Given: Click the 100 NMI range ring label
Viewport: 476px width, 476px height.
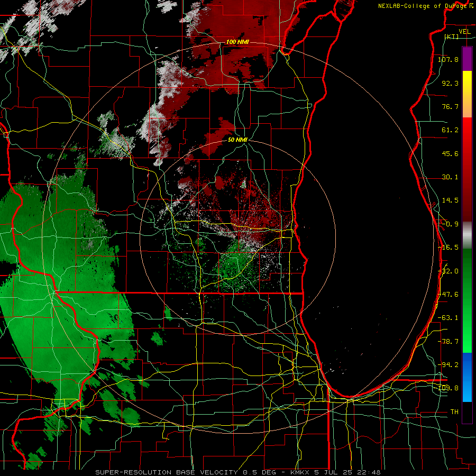Looking at the screenshot, I should click(237, 42).
